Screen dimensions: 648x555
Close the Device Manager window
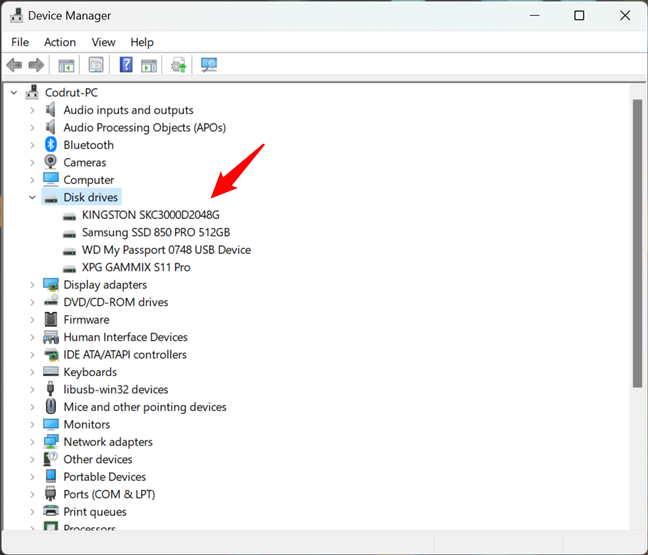coord(625,16)
